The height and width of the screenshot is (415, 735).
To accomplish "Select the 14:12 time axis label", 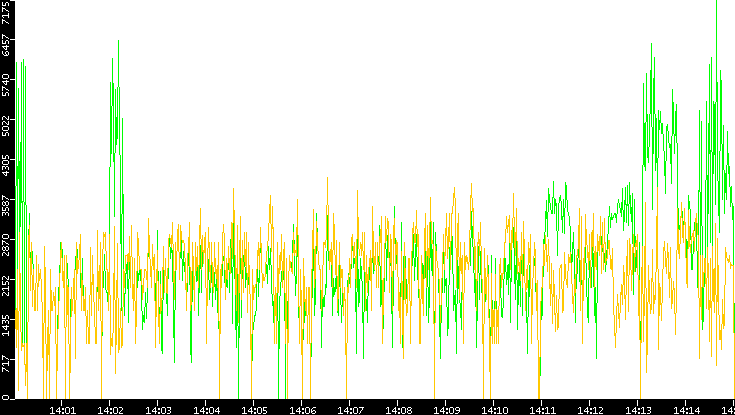I will point(591,411).
